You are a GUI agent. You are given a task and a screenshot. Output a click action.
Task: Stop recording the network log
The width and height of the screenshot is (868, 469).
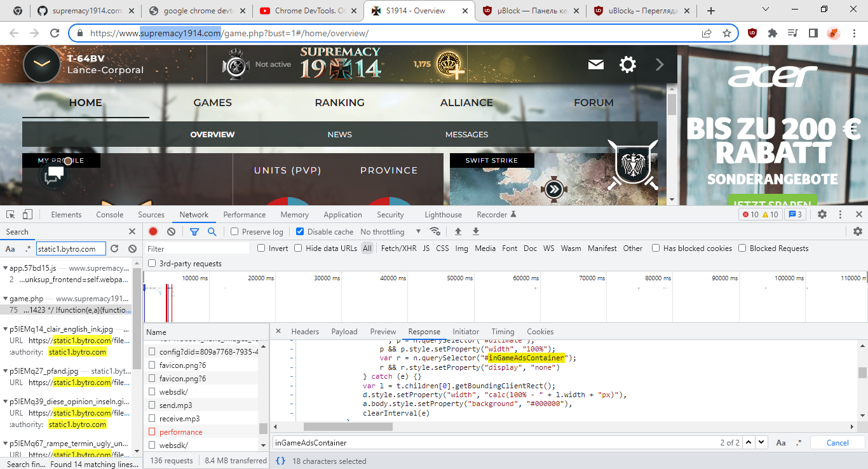153,231
